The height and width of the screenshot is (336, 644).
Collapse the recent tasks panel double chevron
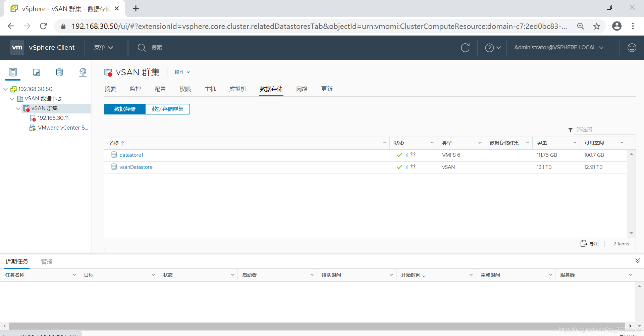coord(638,261)
